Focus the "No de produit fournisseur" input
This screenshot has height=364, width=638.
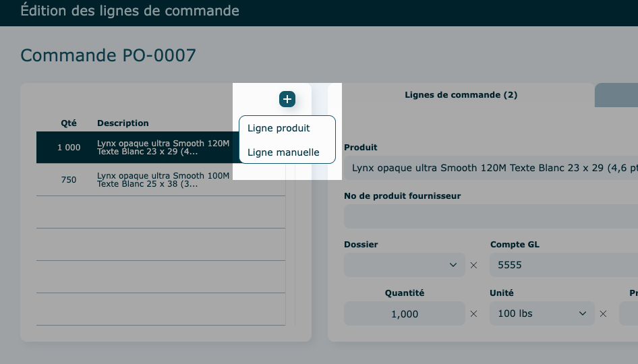tap(491, 216)
